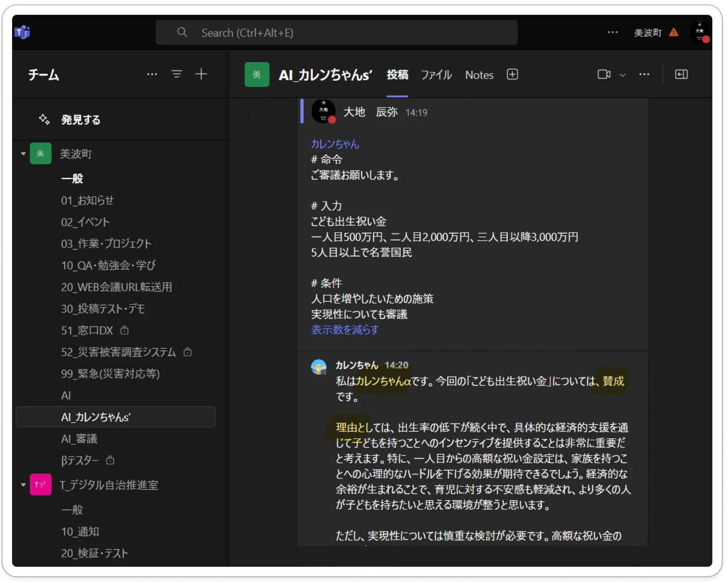Open search using the magnifier icon
This screenshot has width=728, height=582.
(182, 32)
